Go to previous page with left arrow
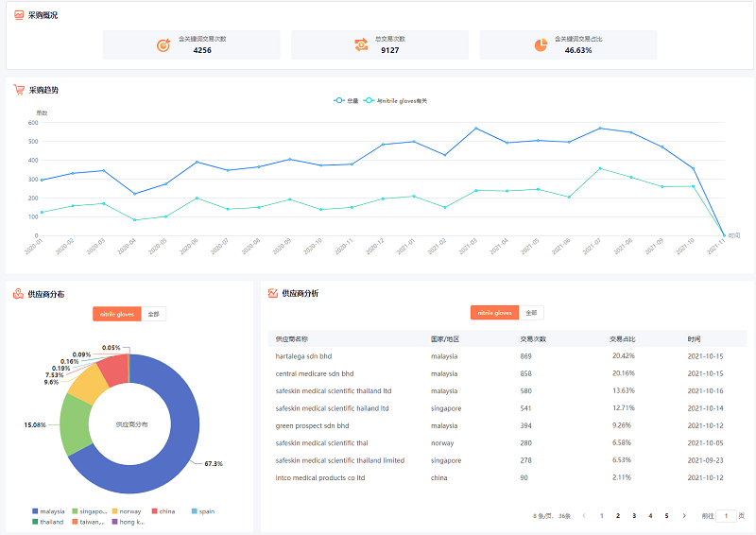This screenshot has height=535, width=756. click(x=584, y=516)
